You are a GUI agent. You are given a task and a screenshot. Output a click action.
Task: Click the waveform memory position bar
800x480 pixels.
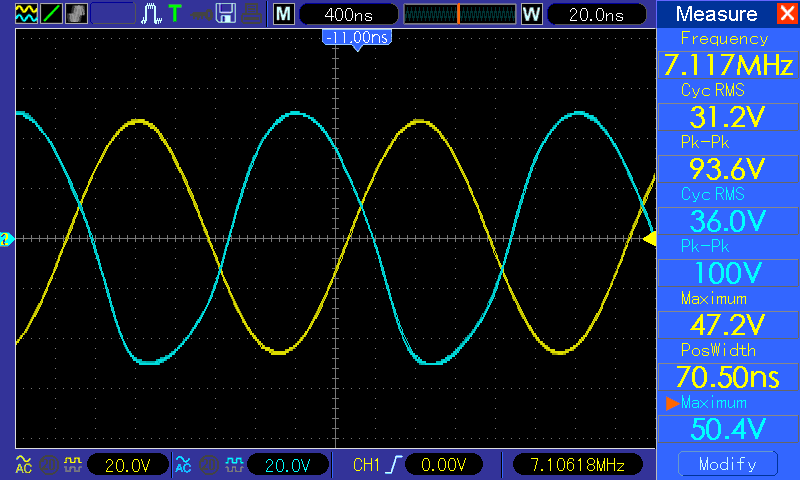pyautogui.click(x=458, y=15)
